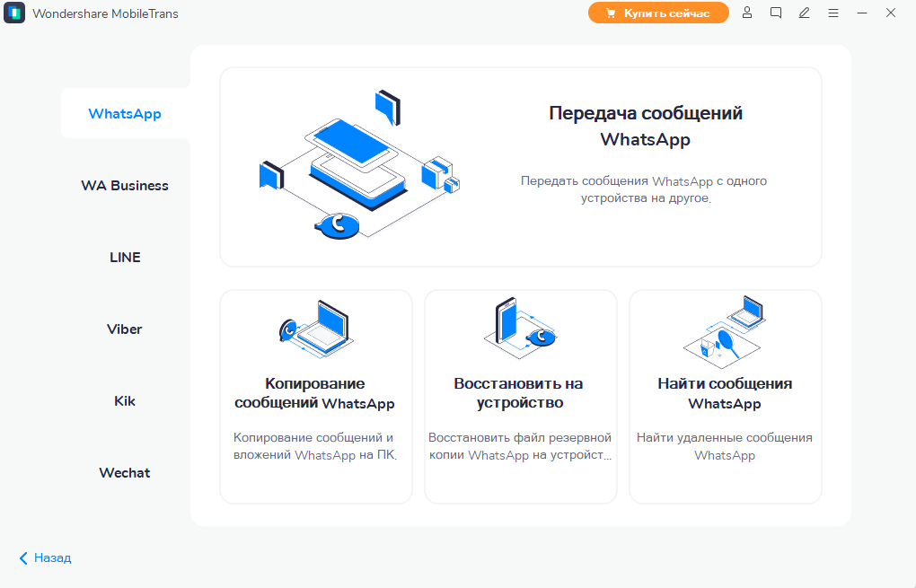916x588 pixels.
Task: Switch to WA Business tab
Action: (125, 185)
